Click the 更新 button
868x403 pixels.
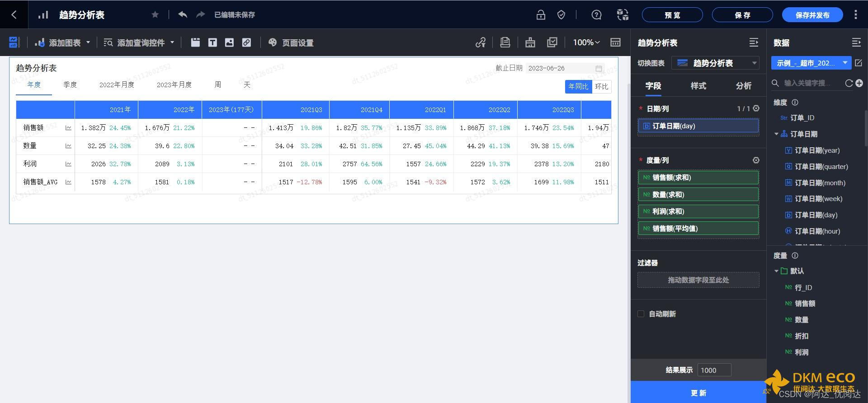click(698, 393)
